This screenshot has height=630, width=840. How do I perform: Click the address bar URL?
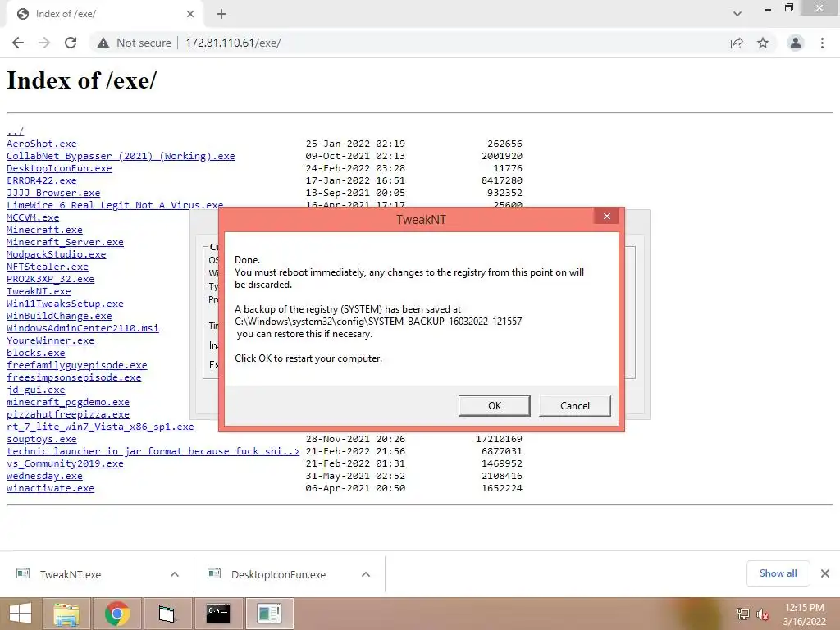(x=233, y=43)
